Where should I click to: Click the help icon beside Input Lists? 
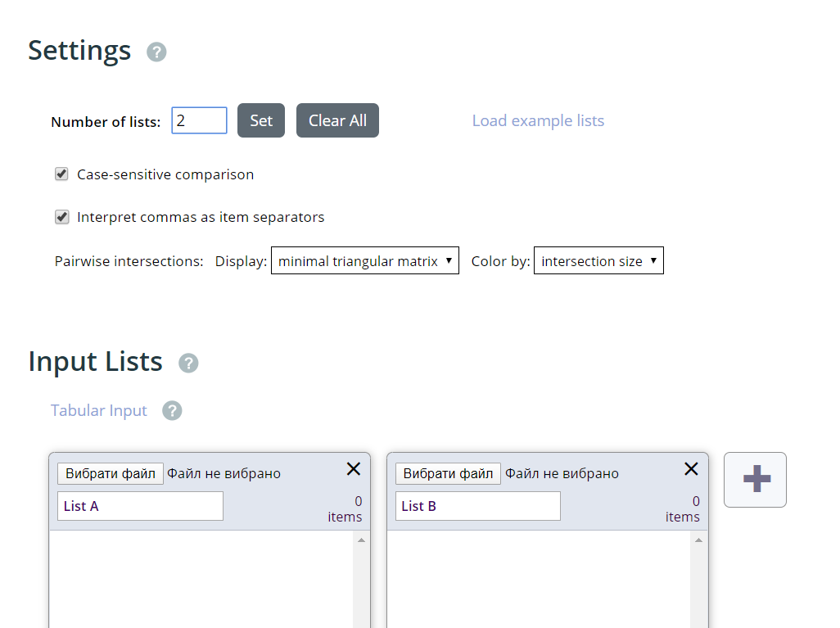[x=188, y=364]
